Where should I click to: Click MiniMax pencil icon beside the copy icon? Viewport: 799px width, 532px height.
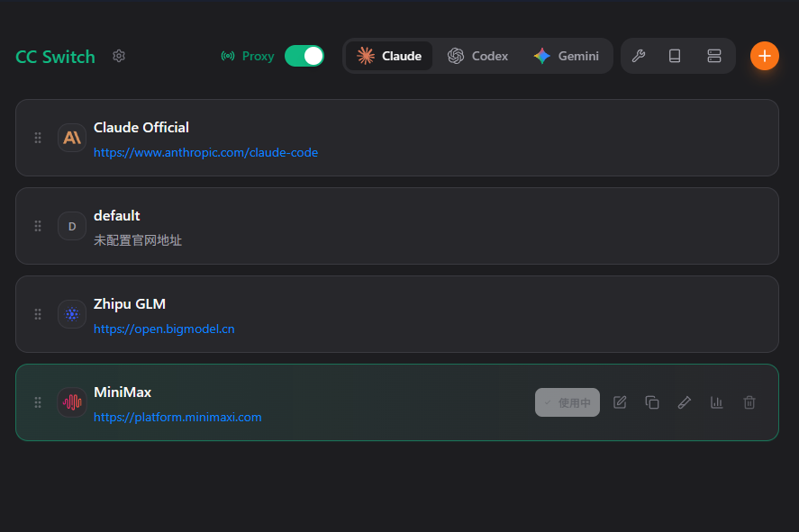685,402
